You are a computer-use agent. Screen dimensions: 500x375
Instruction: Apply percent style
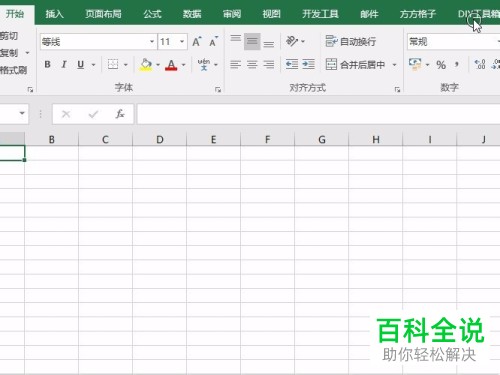click(x=441, y=65)
